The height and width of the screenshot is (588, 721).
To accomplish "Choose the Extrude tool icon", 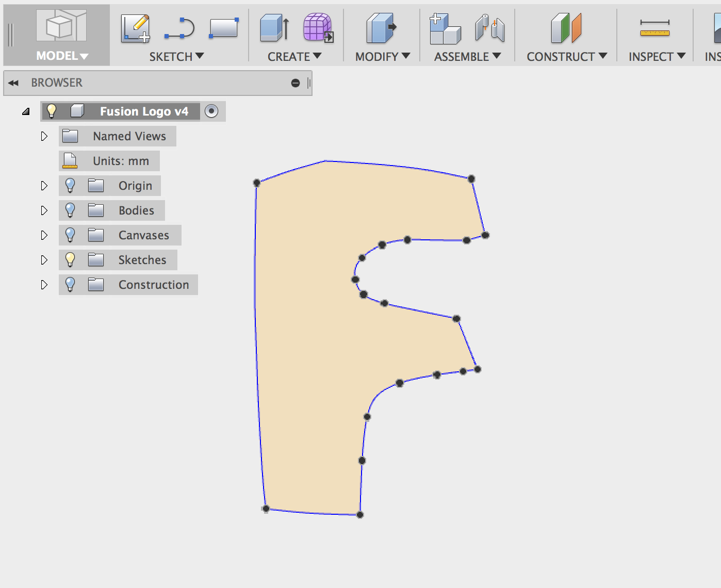I will [x=275, y=28].
